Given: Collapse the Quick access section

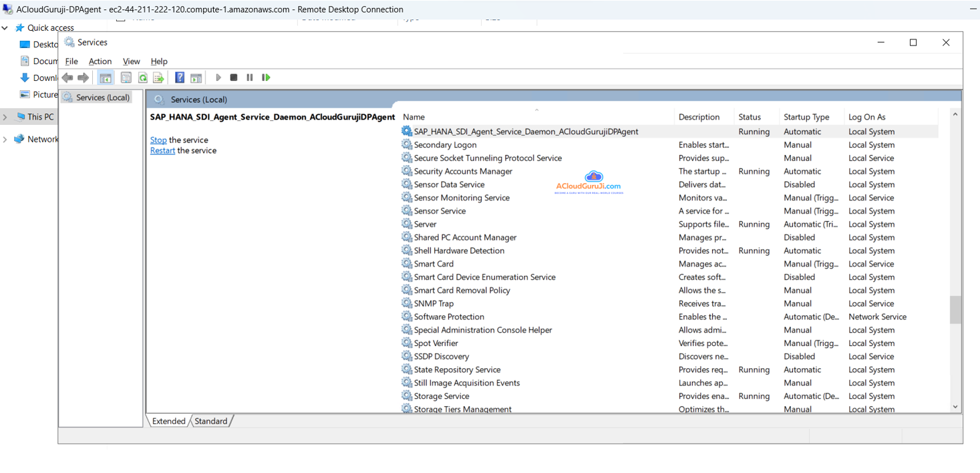Looking at the screenshot, I should 5,28.
